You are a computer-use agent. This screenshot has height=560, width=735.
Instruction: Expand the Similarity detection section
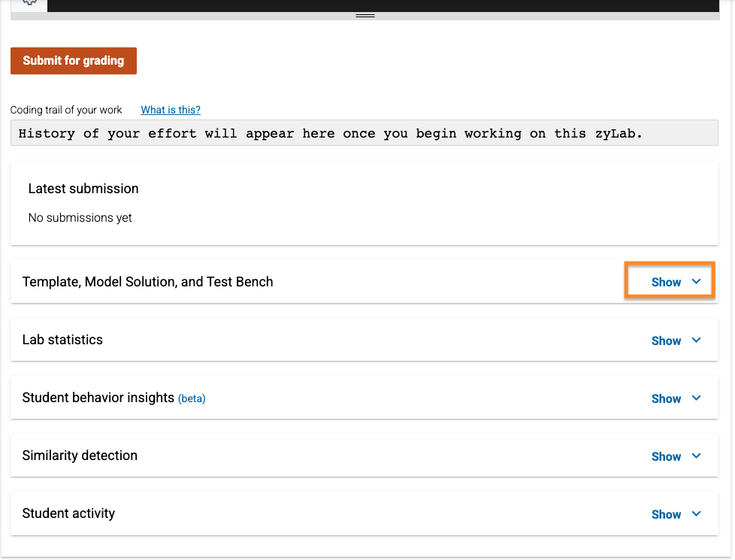(x=666, y=456)
